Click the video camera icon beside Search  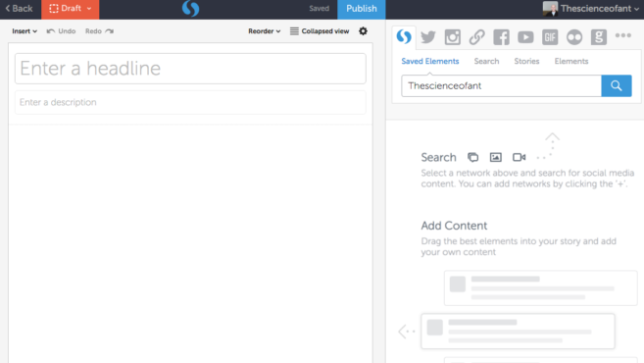(x=520, y=157)
